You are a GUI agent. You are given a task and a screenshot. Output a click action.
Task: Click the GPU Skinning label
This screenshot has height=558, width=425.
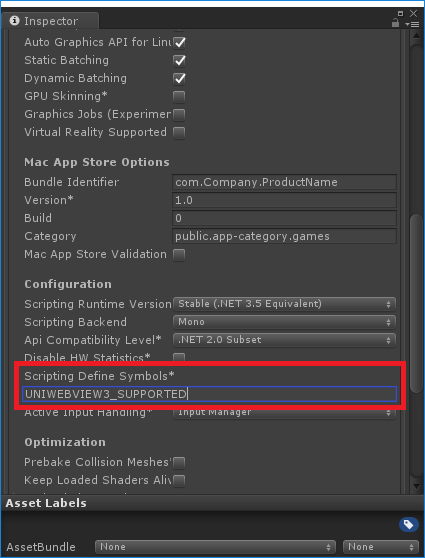(66, 96)
